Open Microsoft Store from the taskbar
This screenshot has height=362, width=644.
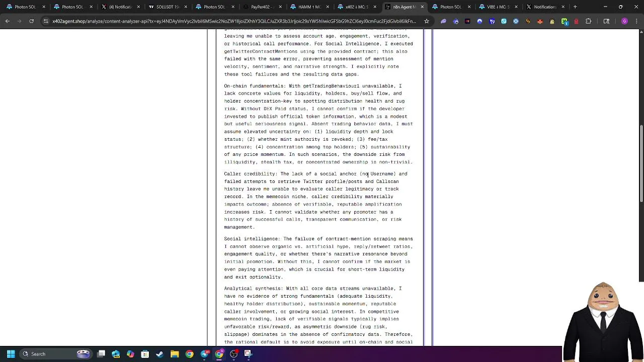(x=145, y=354)
